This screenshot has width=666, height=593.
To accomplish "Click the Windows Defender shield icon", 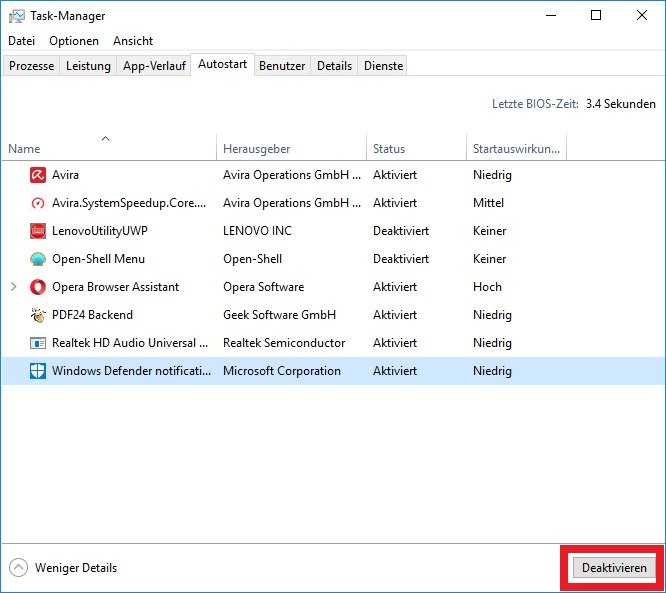I will point(38,371).
